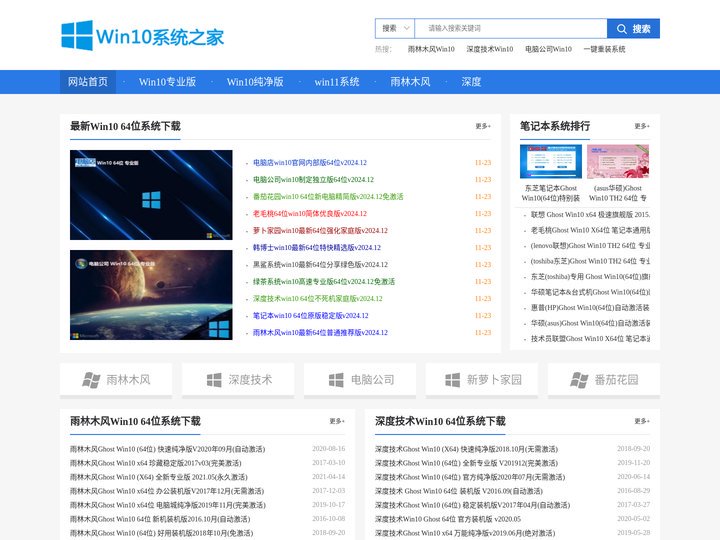Open 雨林木风 办公装机版V2017年12月 link

tap(167, 491)
